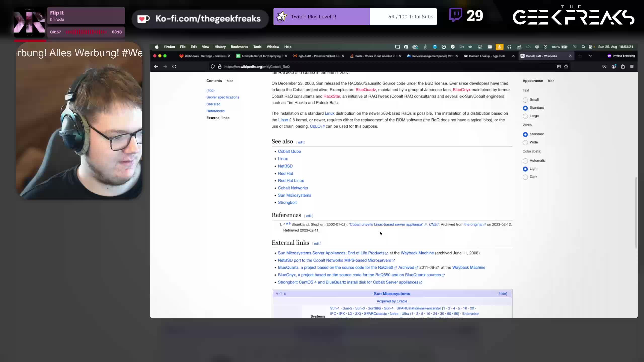Select Wide width radio button
644x362 pixels.
pos(525,143)
